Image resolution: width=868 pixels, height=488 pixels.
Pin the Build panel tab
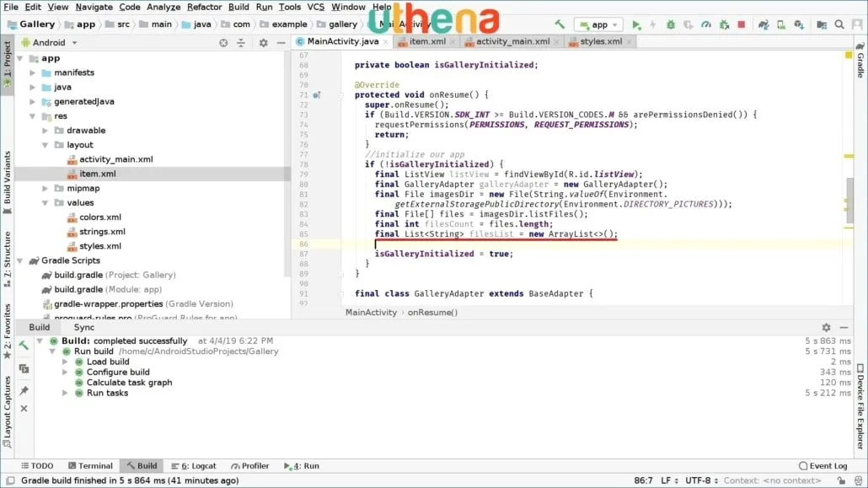(24, 390)
